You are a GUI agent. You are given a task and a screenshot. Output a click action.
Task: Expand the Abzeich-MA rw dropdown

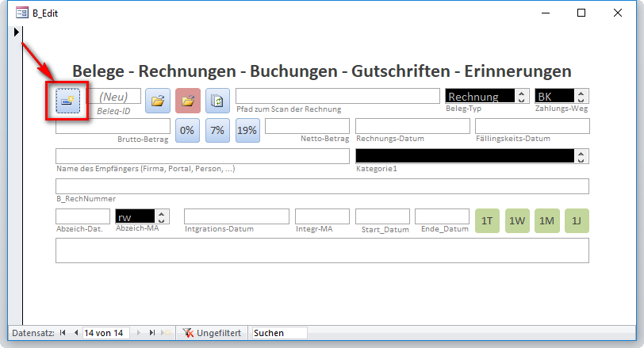[163, 216]
